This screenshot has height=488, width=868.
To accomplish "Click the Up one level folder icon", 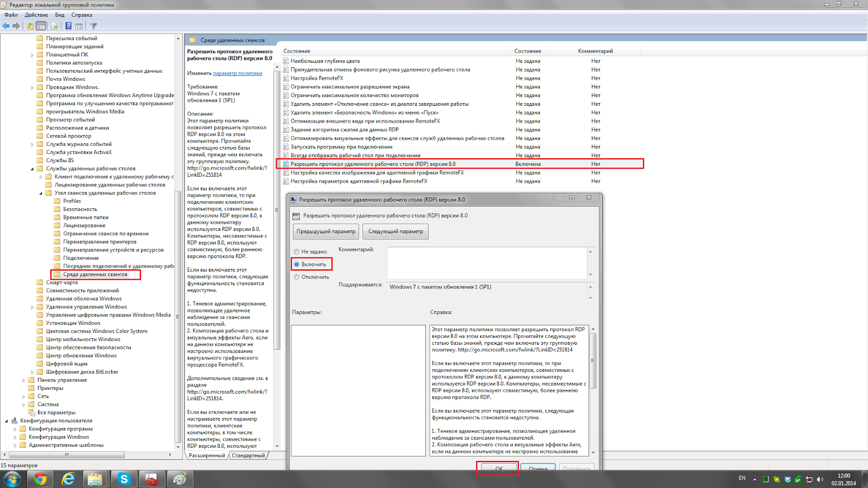I will 30,26.
